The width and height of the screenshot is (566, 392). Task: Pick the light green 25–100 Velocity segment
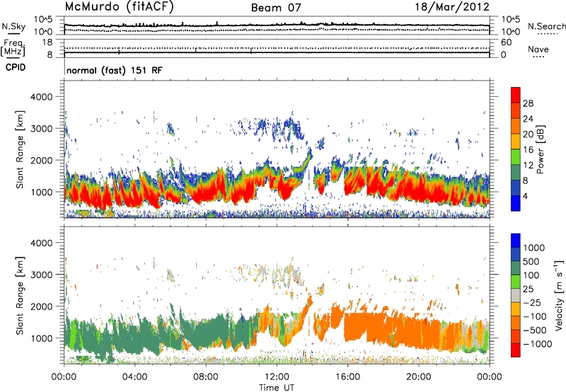tap(516, 282)
